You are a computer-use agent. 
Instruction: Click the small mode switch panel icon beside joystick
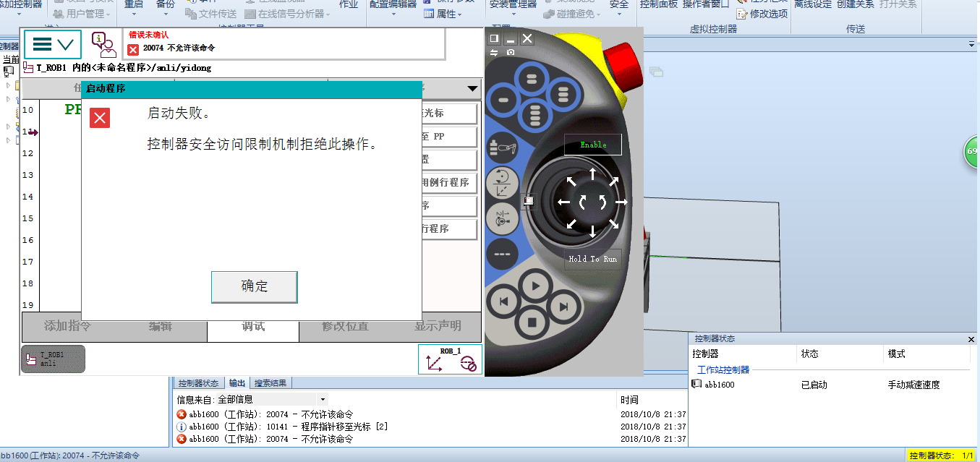(528, 201)
